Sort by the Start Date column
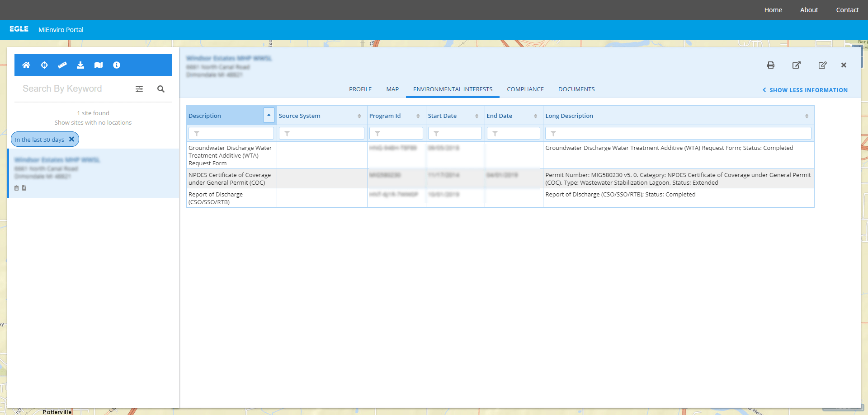Image resolution: width=868 pixels, height=415 pixels. click(477, 116)
